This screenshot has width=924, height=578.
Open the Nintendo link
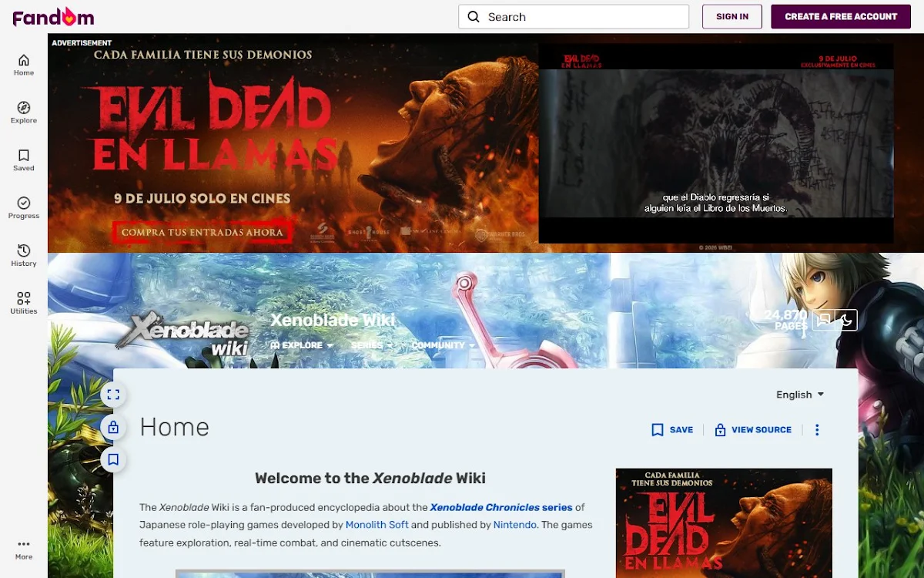[515, 525]
